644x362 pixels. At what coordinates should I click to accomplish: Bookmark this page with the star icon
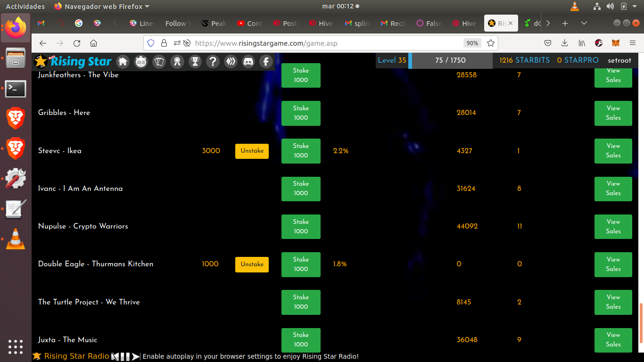491,43
